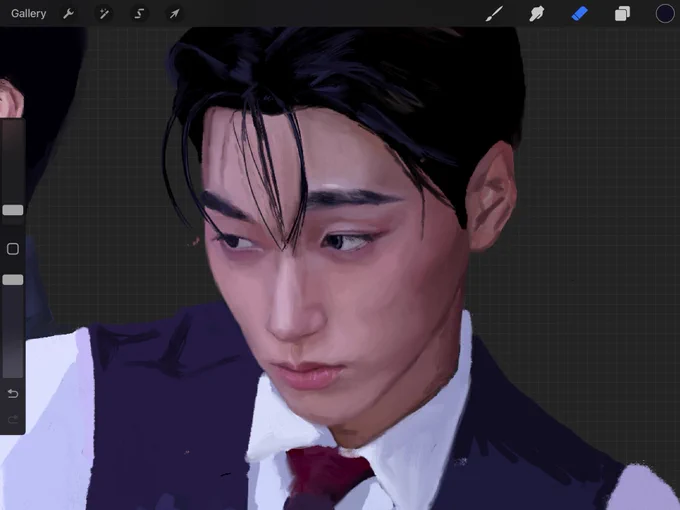Click the brush size slider handle
This screenshot has height=510, width=680.
[x=13, y=210]
